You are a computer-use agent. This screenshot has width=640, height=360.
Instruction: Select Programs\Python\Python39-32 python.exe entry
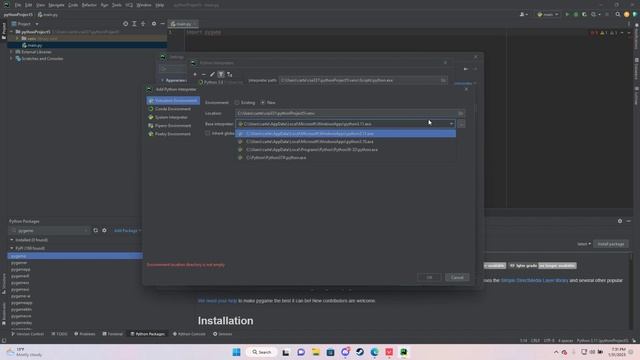click(345, 150)
